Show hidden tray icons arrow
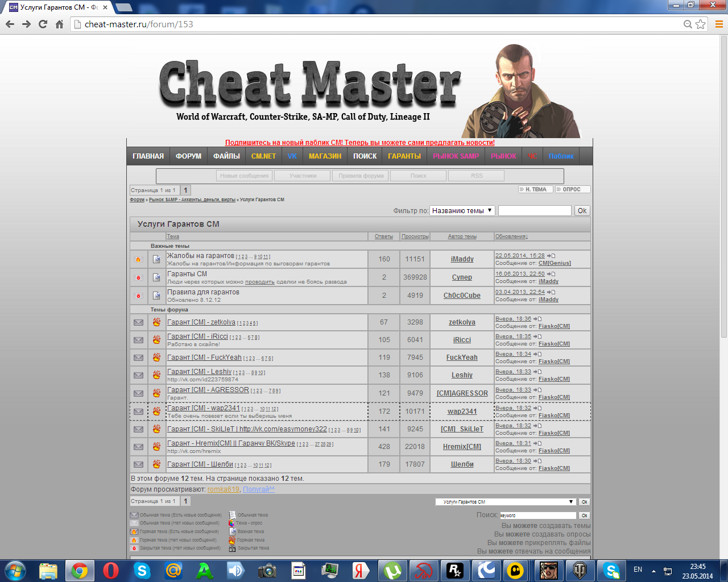 tap(653, 570)
